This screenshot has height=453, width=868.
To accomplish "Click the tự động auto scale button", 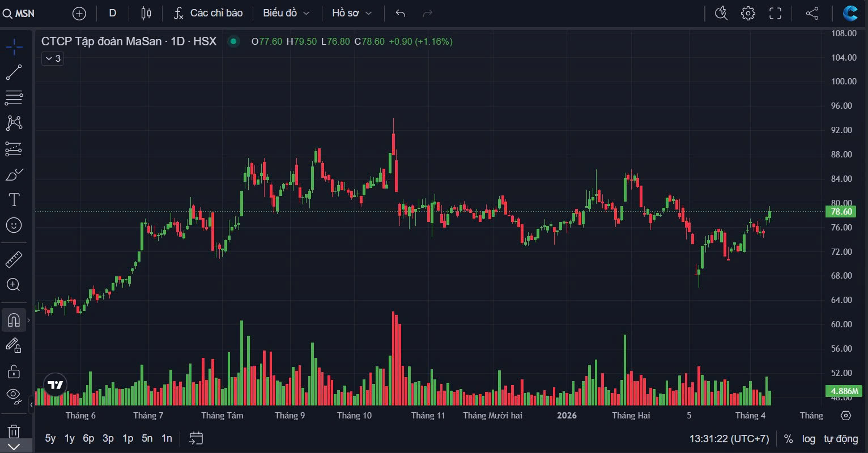I will click(841, 439).
